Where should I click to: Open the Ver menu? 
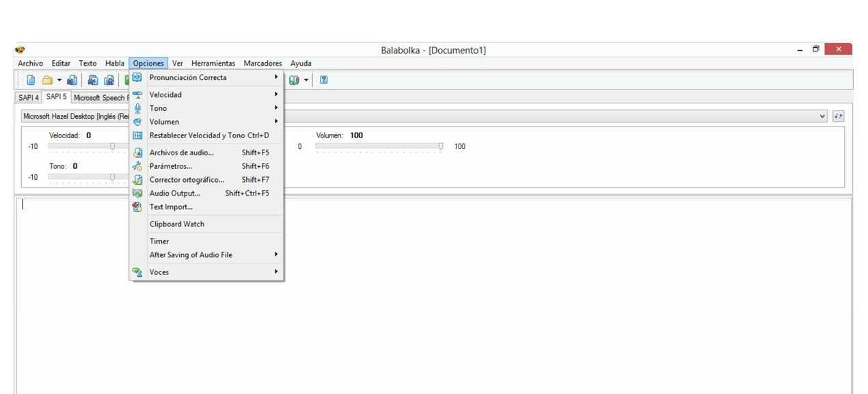[x=178, y=64]
